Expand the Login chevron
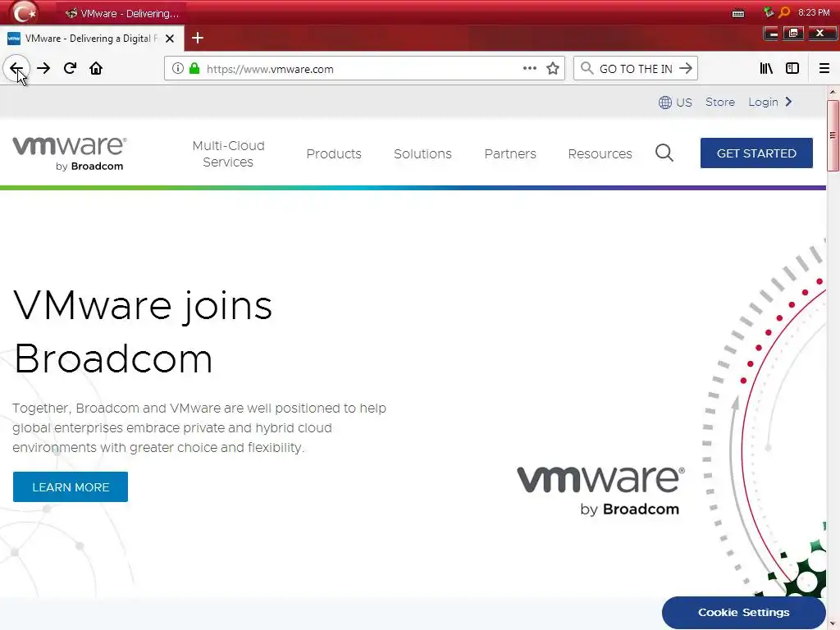Viewport: 840px width, 630px height. (788, 102)
